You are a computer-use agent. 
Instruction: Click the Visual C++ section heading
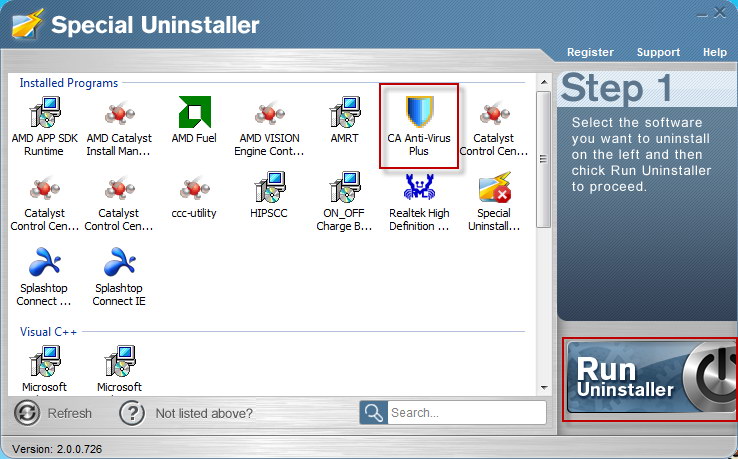pos(48,332)
